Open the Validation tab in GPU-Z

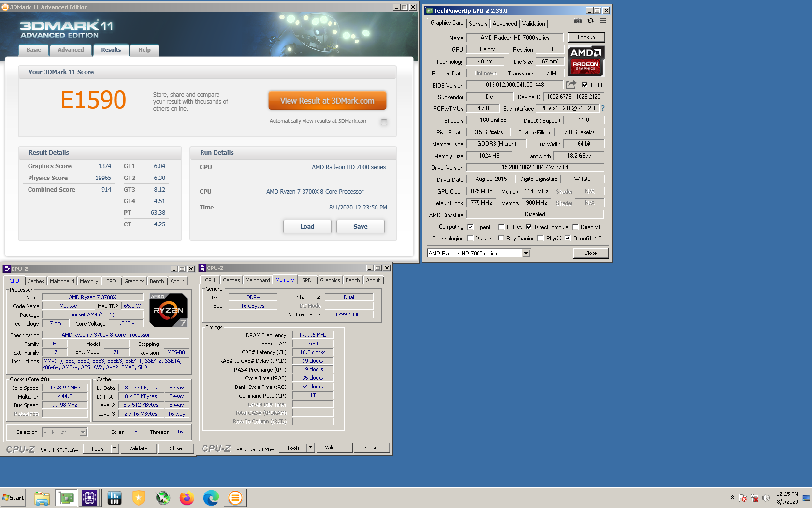click(534, 24)
